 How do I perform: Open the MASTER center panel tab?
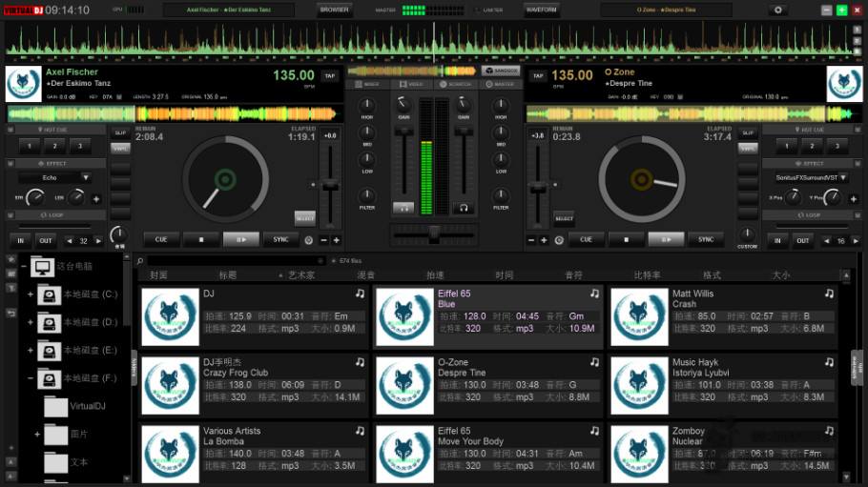pos(501,84)
